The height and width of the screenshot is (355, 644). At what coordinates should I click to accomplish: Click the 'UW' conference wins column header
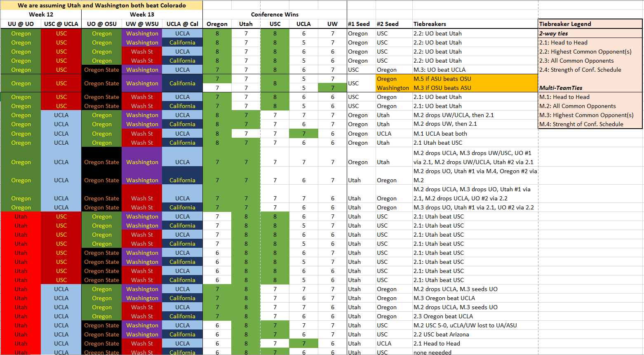[332, 24]
